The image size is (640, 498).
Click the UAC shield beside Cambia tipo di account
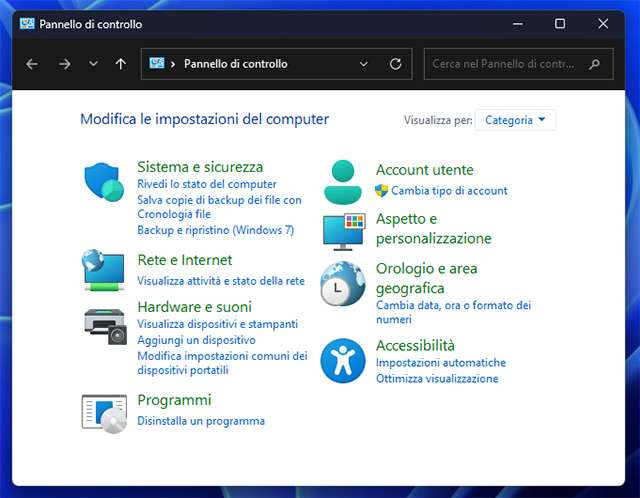click(381, 191)
